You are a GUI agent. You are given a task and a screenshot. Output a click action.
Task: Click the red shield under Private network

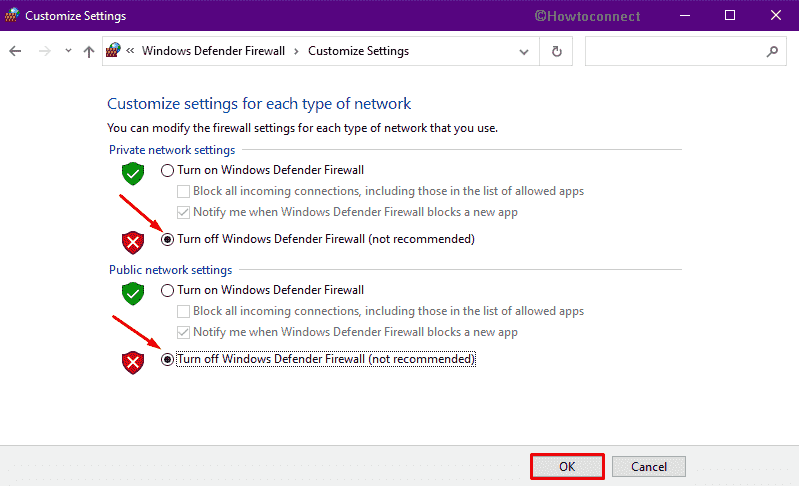click(133, 242)
